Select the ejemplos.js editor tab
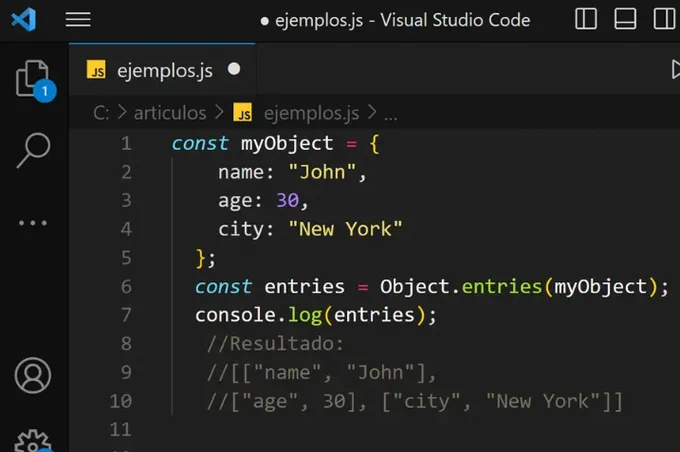The image size is (680, 452). coord(162,69)
